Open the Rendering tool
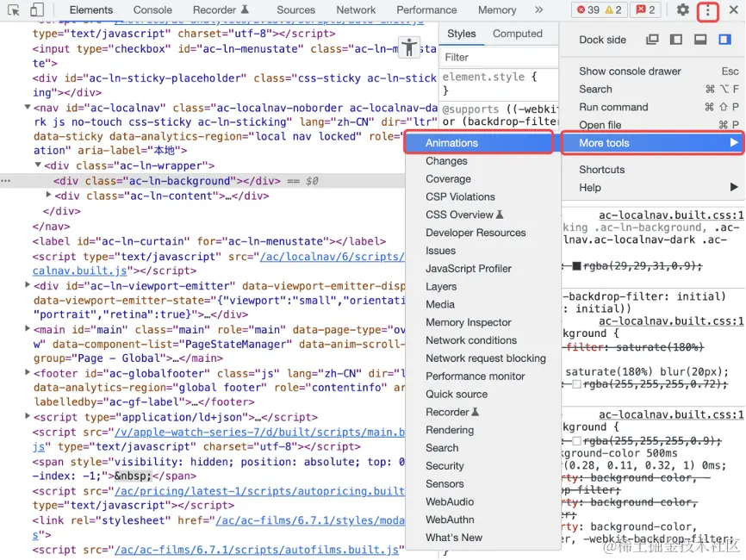The height and width of the screenshot is (560, 746). tap(483, 430)
